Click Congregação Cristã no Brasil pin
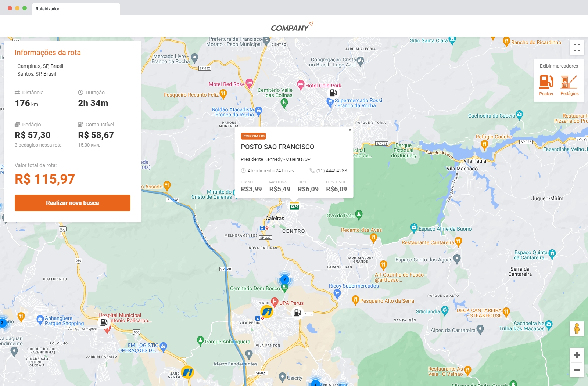Image resolution: width=588 pixels, height=386 pixels. click(360, 61)
